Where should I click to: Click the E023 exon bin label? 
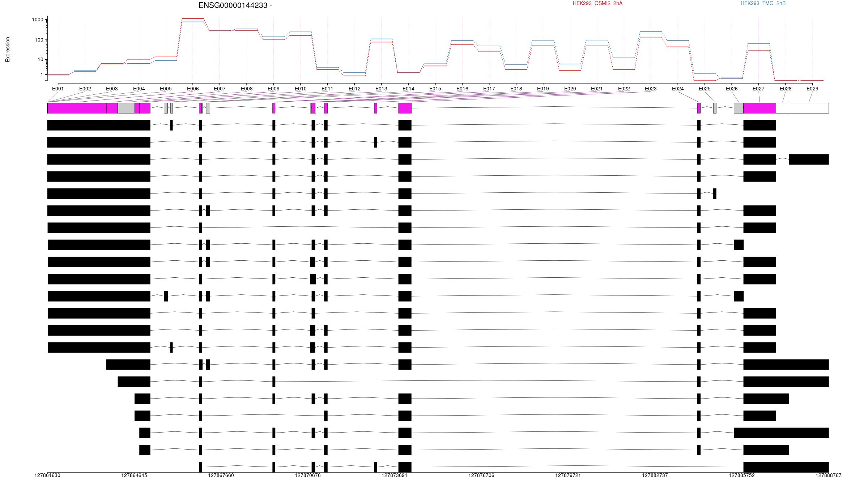click(x=651, y=89)
